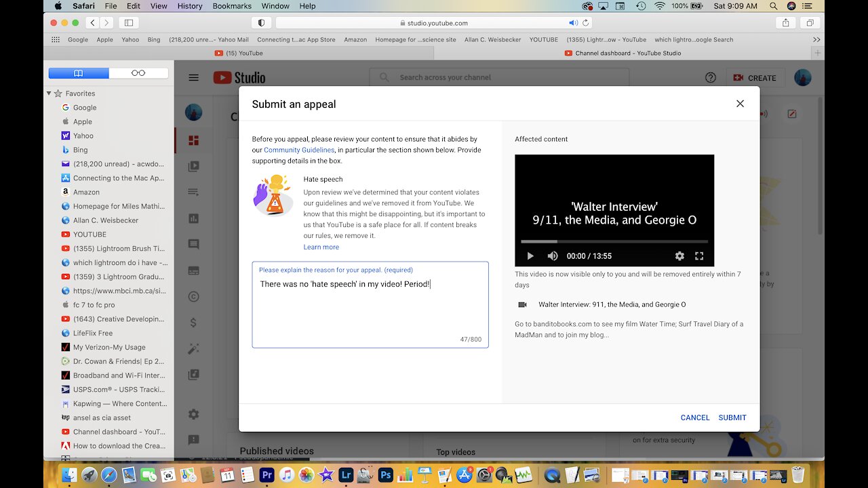Open Customization wand icon in sidebar
Image resolution: width=868 pixels, height=488 pixels.
(194, 348)
